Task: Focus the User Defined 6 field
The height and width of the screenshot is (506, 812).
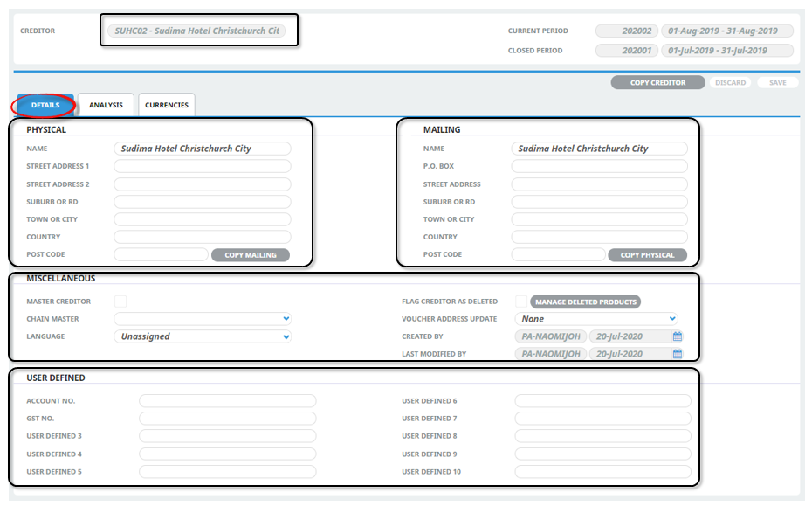Action: tap(602, 401)
